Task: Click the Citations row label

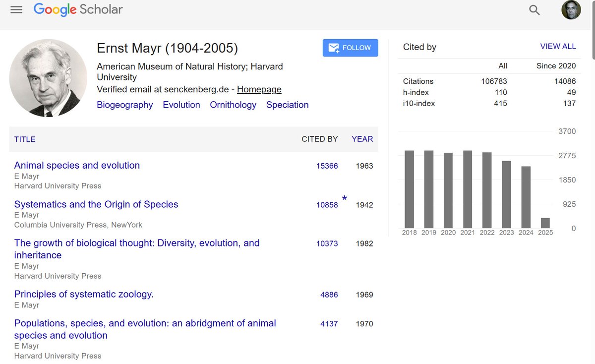Action: 418,81
